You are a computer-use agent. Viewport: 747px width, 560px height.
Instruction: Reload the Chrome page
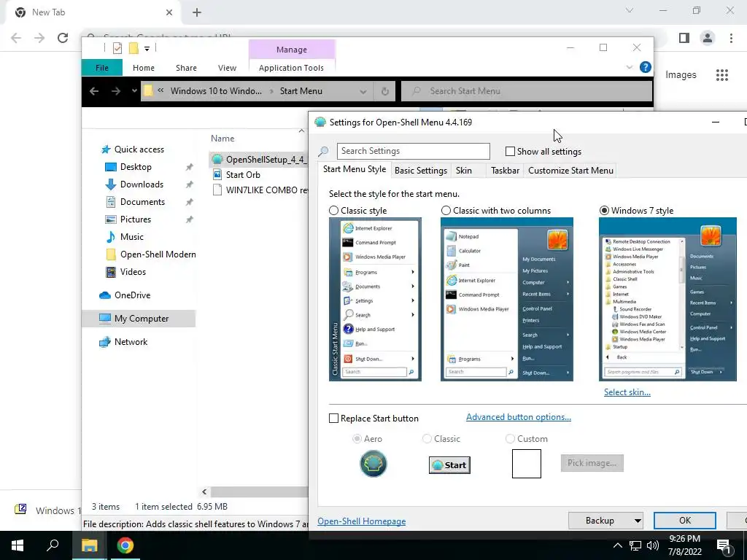pyautogui.click(x=63, y=38)
